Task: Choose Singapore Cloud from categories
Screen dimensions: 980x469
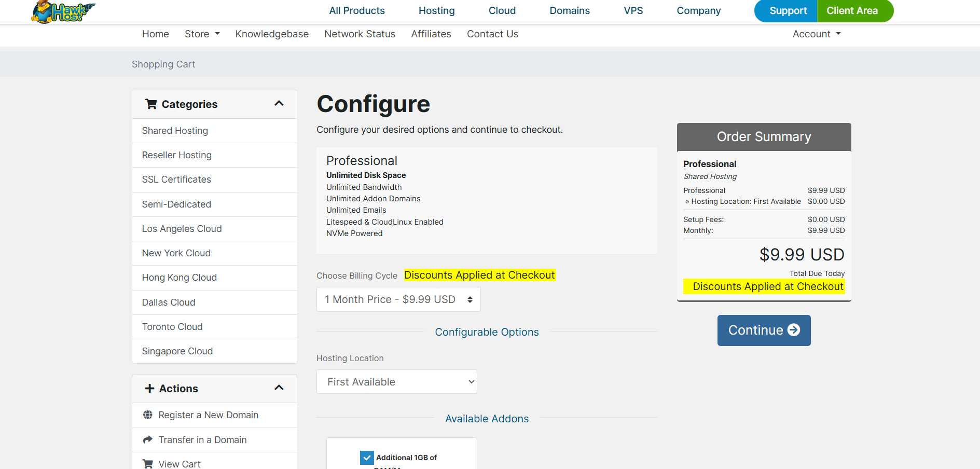Action: pyautogui.click(x=177, y=351)
